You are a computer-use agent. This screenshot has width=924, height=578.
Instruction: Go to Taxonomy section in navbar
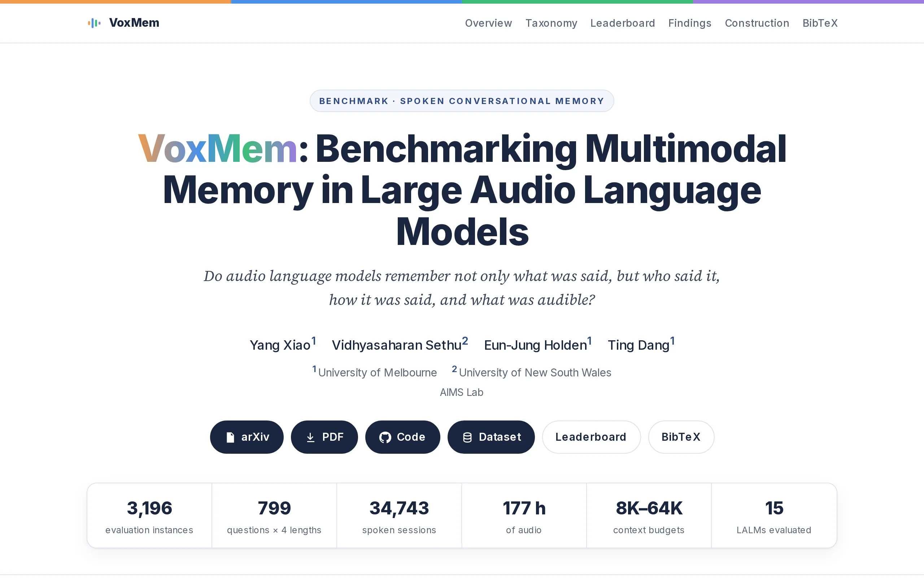click(551, 23)
